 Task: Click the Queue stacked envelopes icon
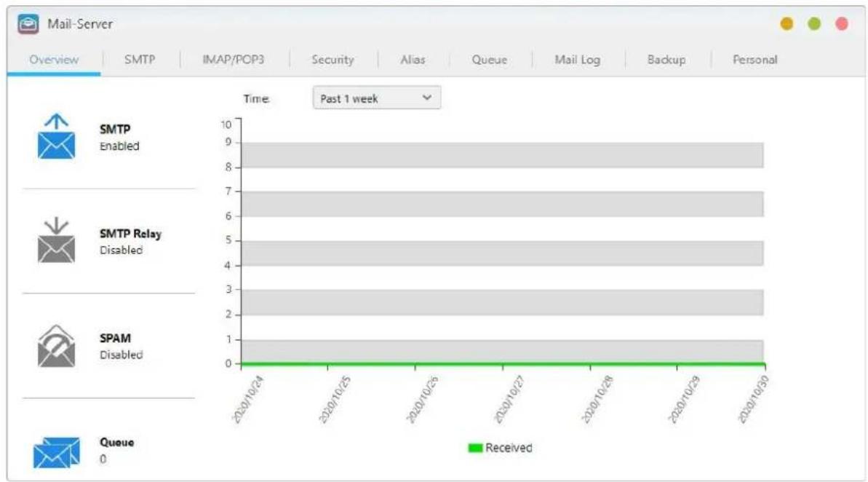(x=55, y=451)
